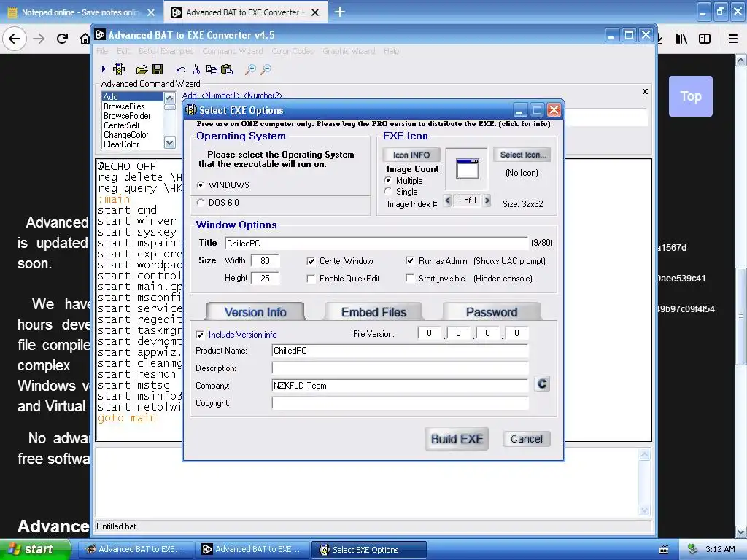This screenshot has width=747, height=560.
Task: Select BrowseFolder in command list
Action: point(127,116)
